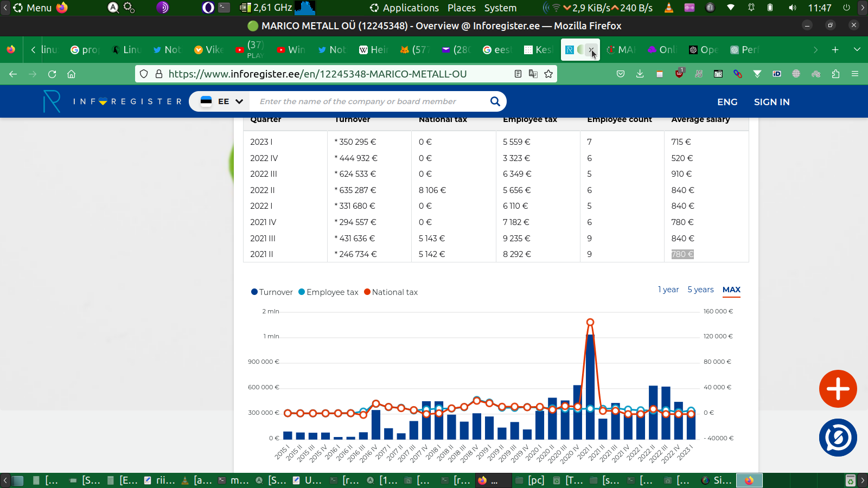The image size is (868, 488).
Task: Open the Firefox extensions puzzle icon
Action: tap(835, 74)
